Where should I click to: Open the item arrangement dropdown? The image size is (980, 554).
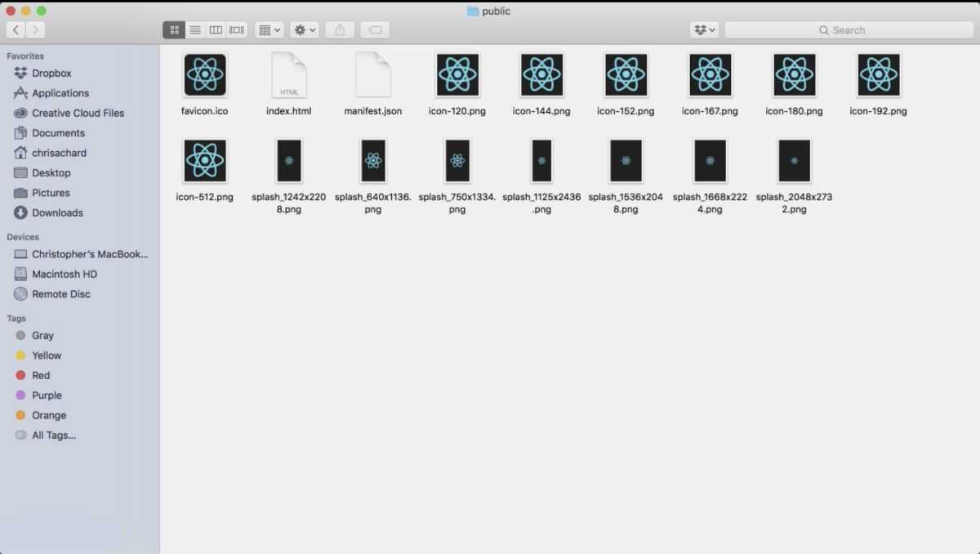(x=269, y=30)
